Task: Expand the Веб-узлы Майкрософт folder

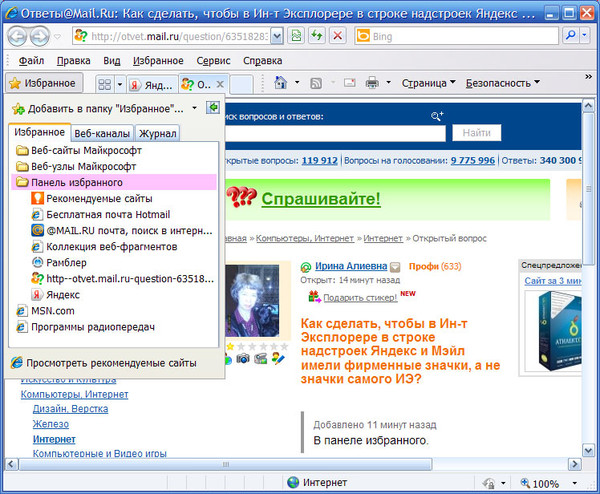Action: pos(114,166)
